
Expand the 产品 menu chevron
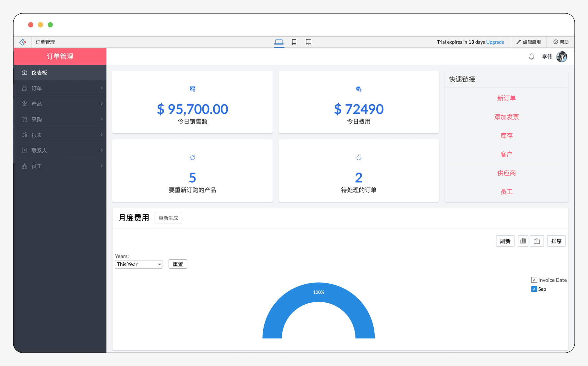(x=102, y=104)
